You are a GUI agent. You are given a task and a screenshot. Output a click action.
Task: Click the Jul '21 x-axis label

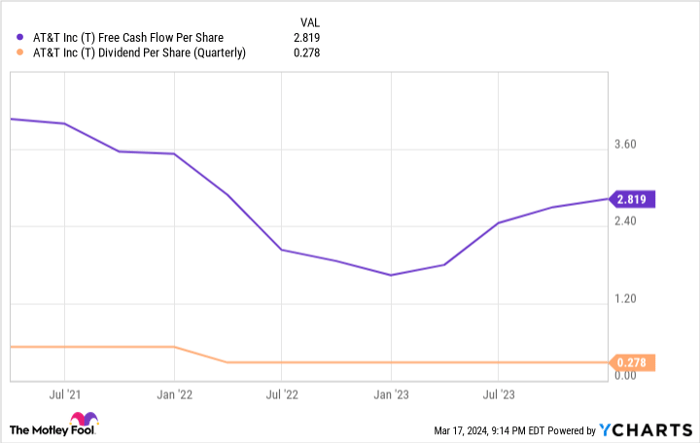pyautogui.click(x=65, y=394)
